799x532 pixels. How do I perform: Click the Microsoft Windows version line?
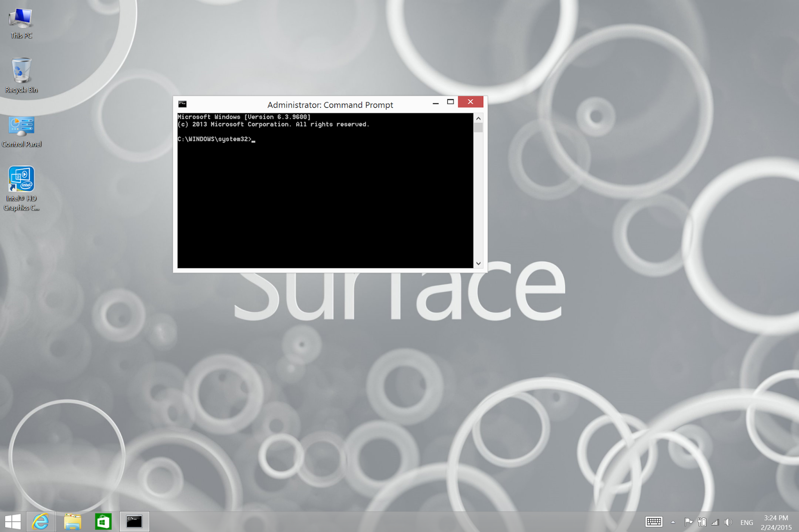coord(244,117)
